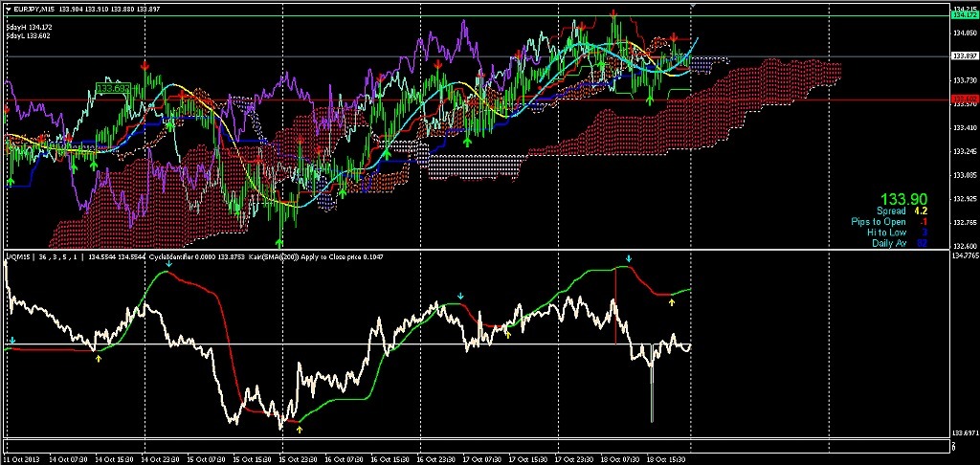The image size is (980, 465).
Task: Click the 18 Oct 15:30 time label
Action: (x=666, y=458)
